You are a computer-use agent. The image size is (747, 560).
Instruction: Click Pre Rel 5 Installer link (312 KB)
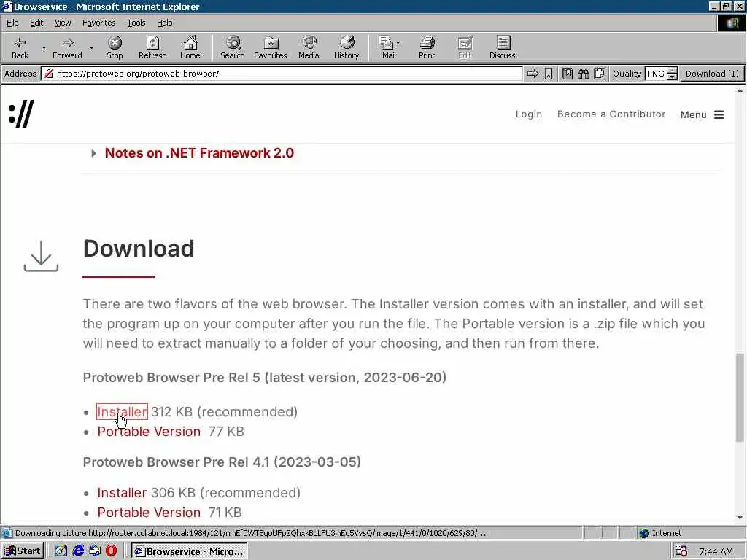point(122,411)
